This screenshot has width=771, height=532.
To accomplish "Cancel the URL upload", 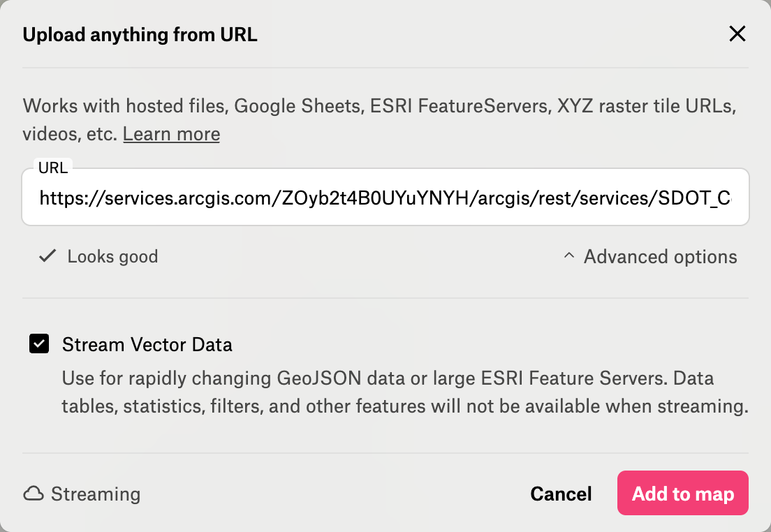I will pyautogui.click(x=561, y=494).
